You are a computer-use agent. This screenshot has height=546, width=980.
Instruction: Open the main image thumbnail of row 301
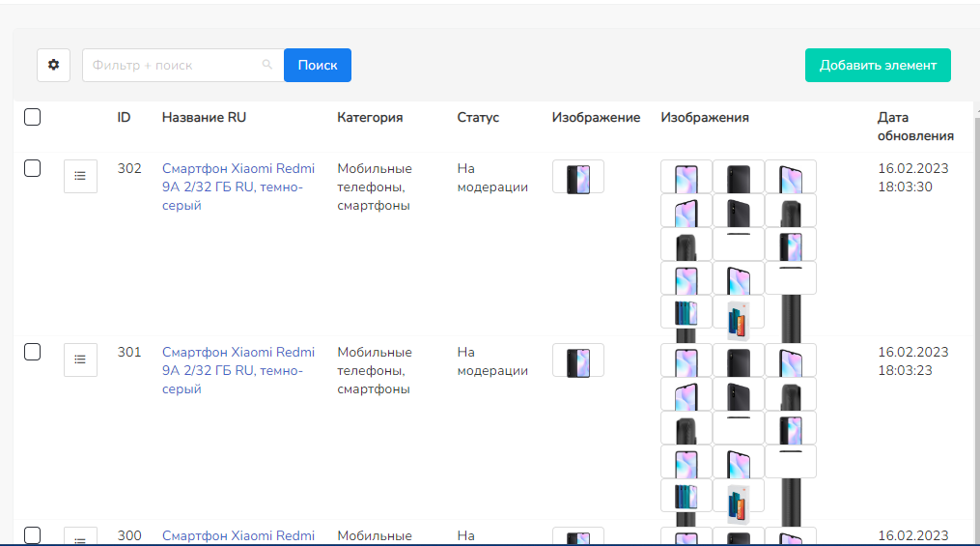click(x=578, y=359)
